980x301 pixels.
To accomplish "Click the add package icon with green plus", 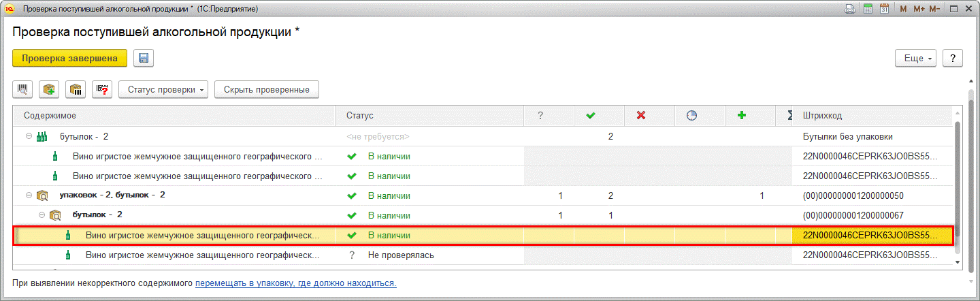I will 49,89.
